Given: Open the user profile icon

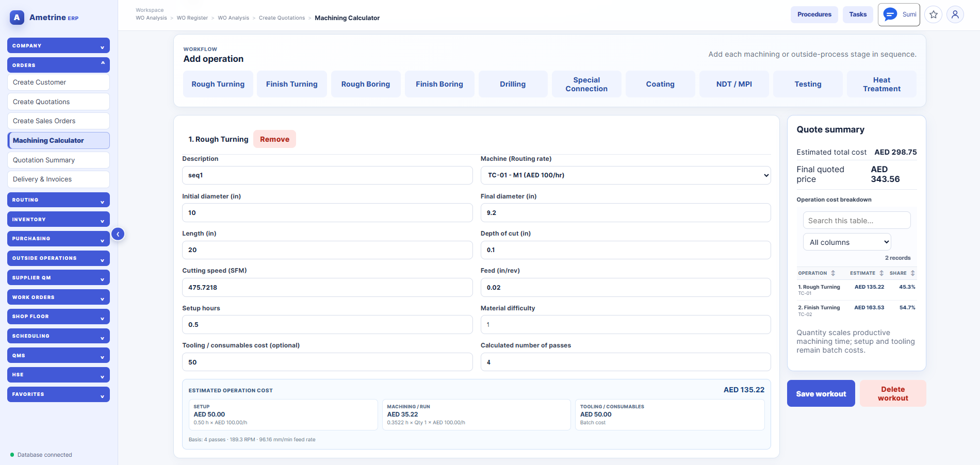Looking at the screenshot, I should 955,14.
